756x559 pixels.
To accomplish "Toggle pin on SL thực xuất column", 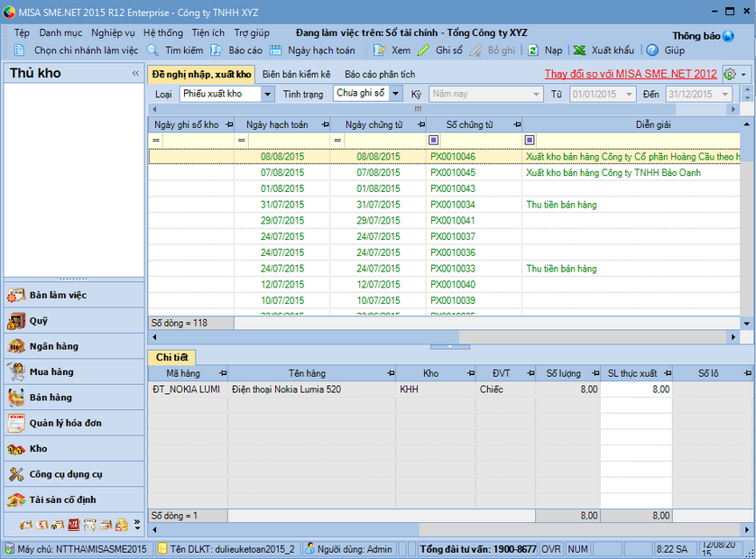I will [x=668, y=373].
